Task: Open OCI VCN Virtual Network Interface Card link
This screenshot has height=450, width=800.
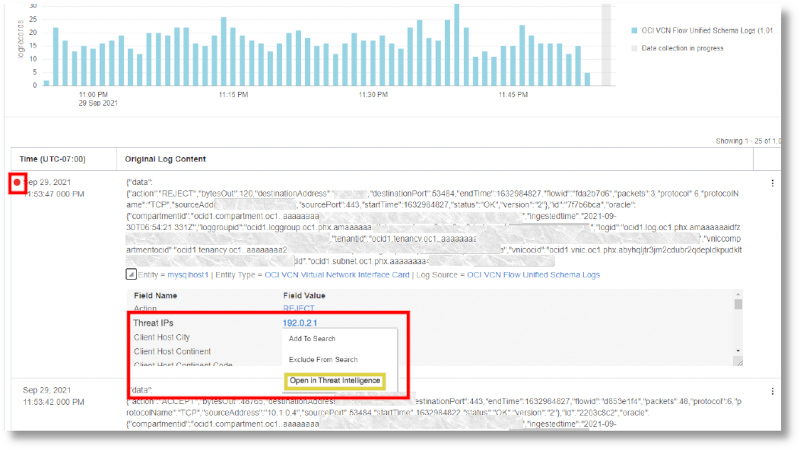Action: tap(337, 274)
